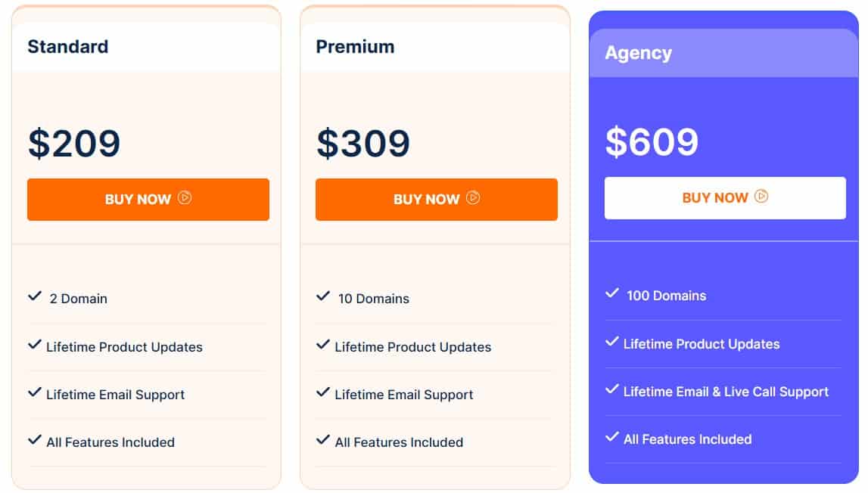The height and width of the screenshot is (493, 868).
Task: Select the Standard plan header
Action: (x=68, y=47)
